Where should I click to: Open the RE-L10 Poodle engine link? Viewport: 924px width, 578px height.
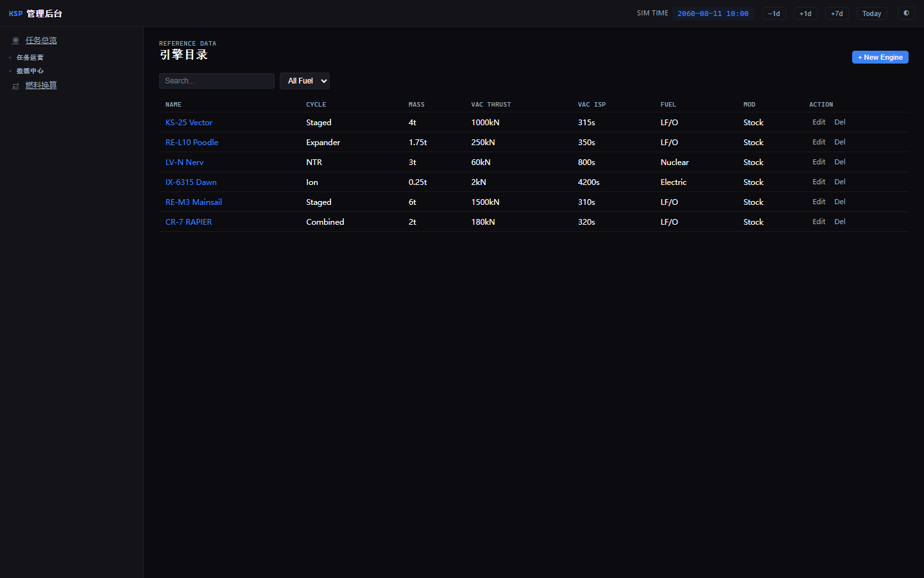point(192,143)
